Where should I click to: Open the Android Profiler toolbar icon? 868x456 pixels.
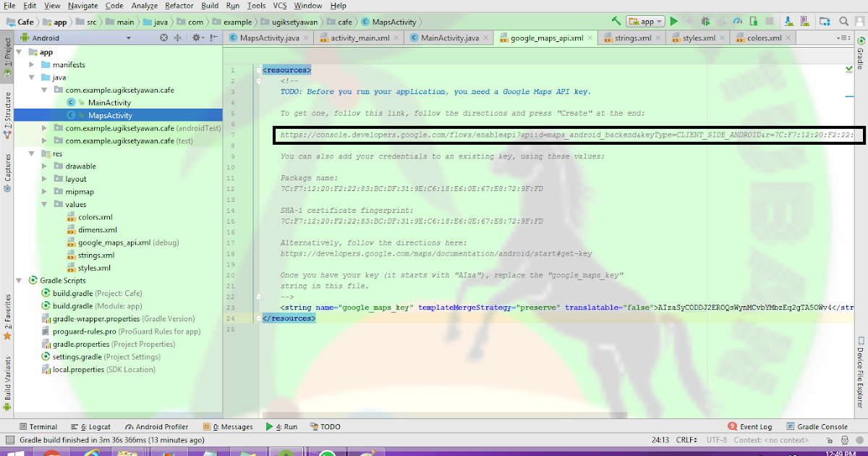[x=738, y=21]
